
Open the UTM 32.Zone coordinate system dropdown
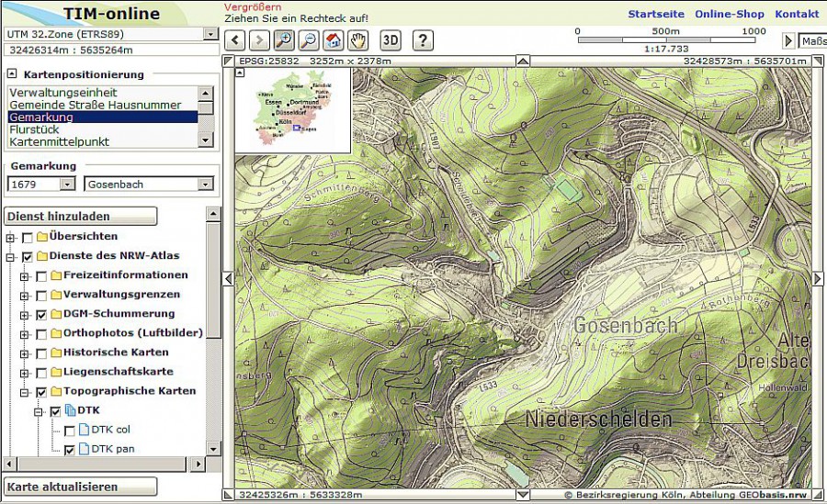[x=210, y=34]
